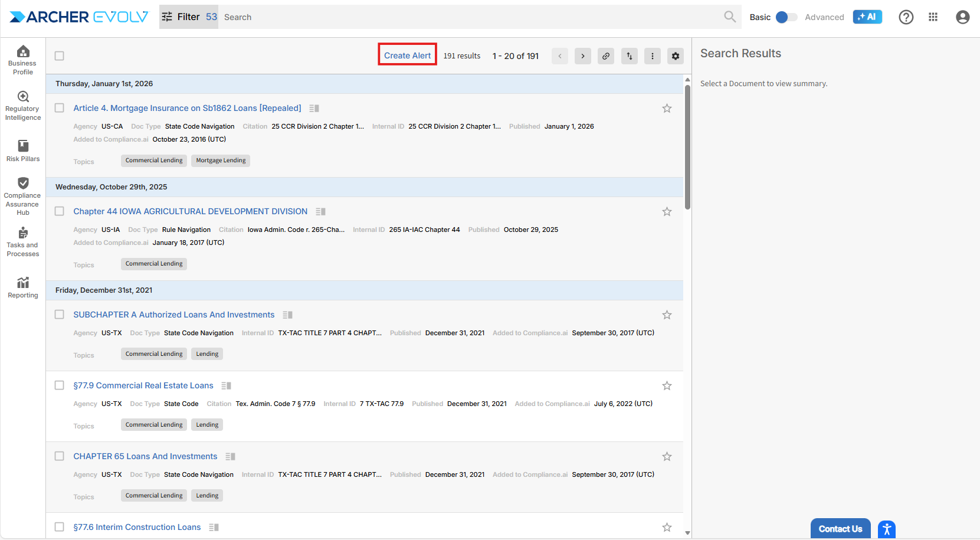This screenshot has height=540, width=980.
Task: Go to next page of results
Action: 582,56
